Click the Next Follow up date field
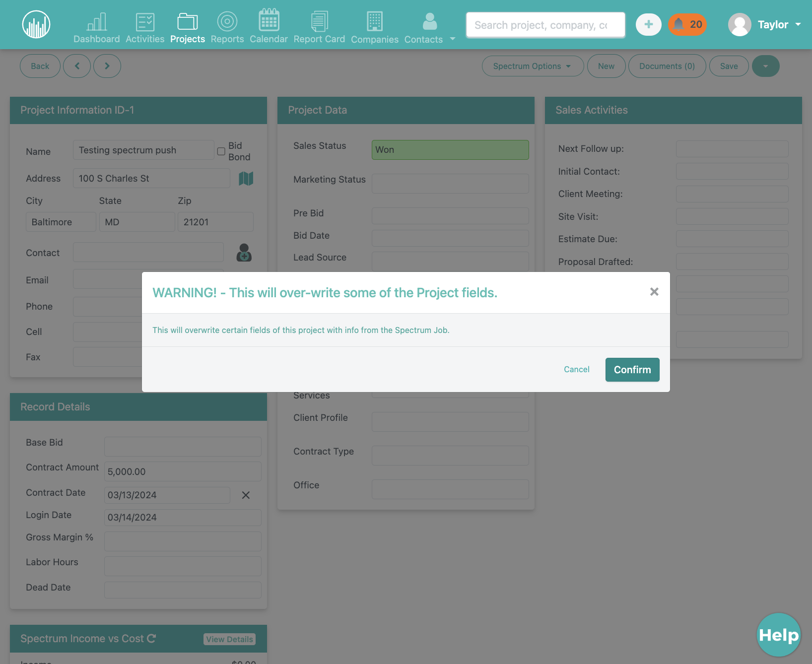Screen dimensions: 812x664 (732, 149)
